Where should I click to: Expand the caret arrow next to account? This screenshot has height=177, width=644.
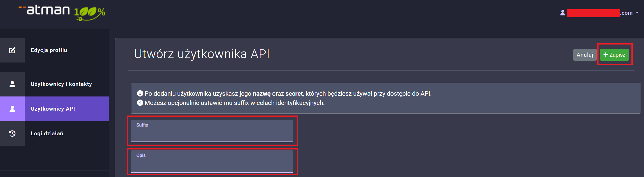[x=637, y=13]
